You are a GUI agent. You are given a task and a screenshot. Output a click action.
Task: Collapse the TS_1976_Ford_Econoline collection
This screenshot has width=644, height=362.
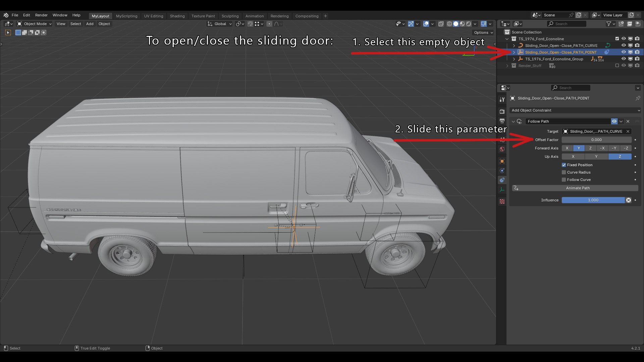[507, 39]
